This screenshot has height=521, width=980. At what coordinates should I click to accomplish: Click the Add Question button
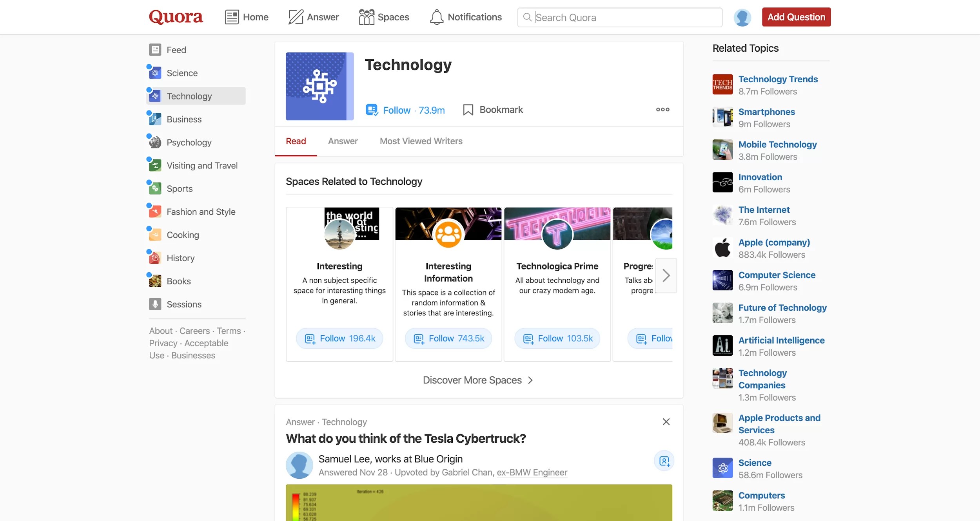[796, 17]
